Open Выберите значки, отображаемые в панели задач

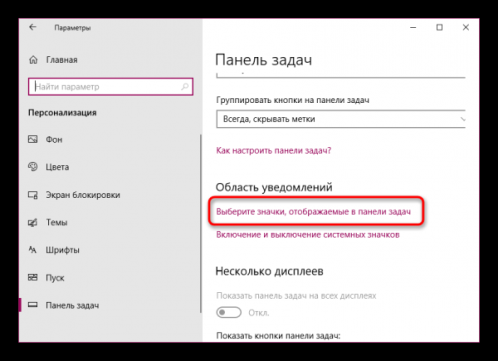point(313,211)
